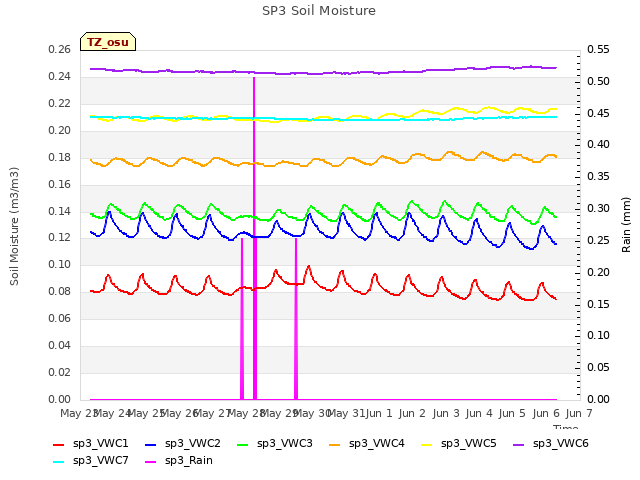Select the sp3_VWC7 legend entry
Viewport: 640px width, 480px height.
(x=91, y=461)
